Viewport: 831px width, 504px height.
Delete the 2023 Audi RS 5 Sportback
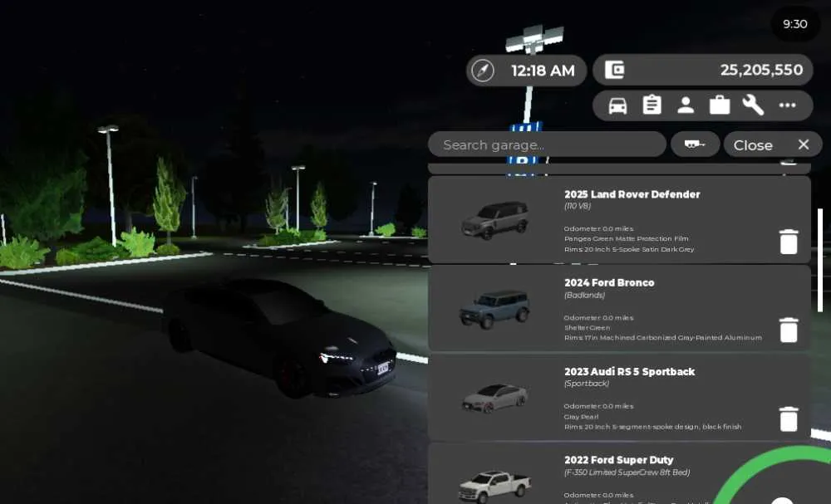789,418
